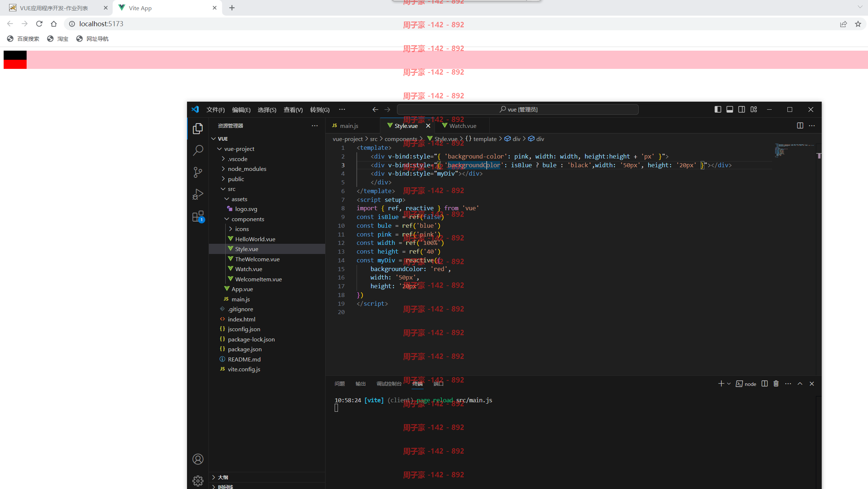
Task: Go forward in VS Code navigation
Action: click(388, 109)
